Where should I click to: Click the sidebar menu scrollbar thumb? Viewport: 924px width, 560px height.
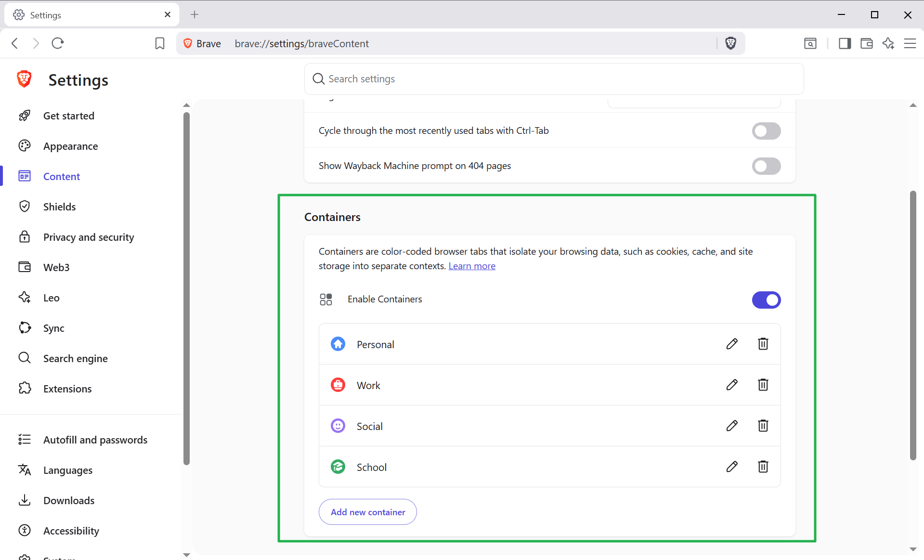click(x=186, y=289)
